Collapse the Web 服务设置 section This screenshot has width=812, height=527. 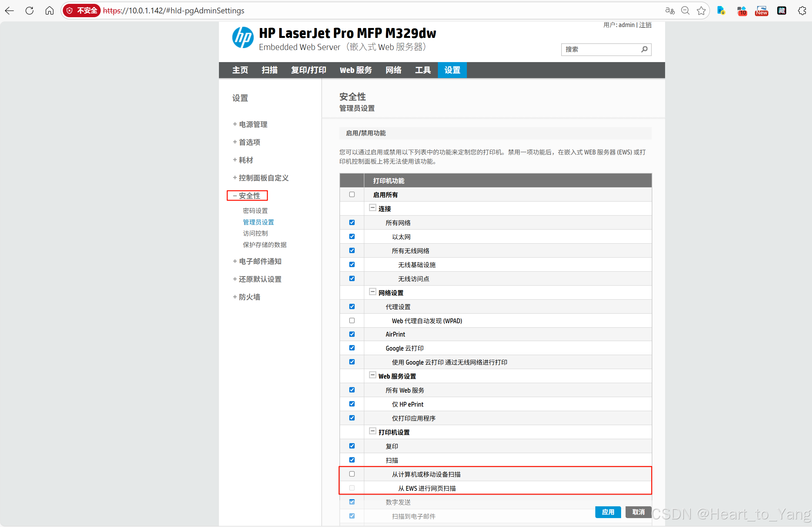click(x=372, y=375)
